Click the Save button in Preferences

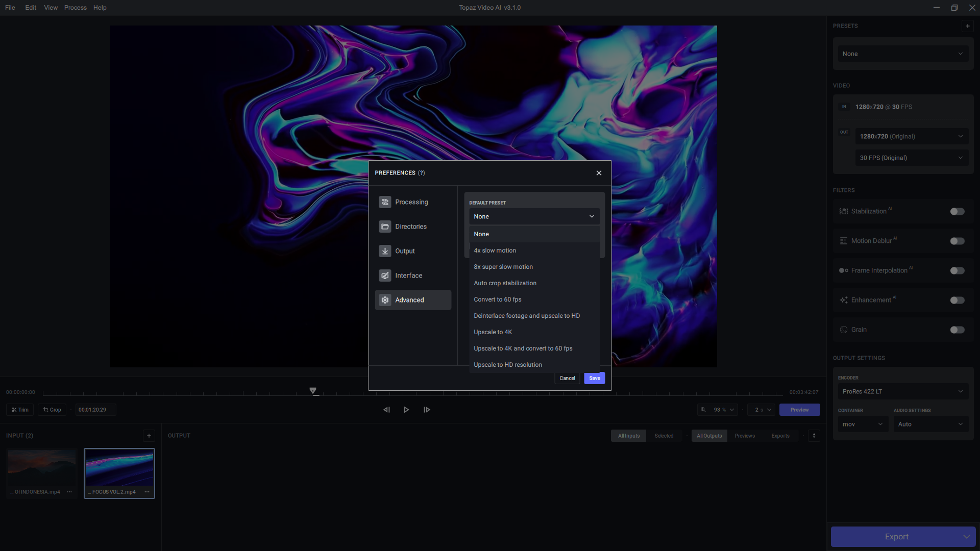point(594,378)
